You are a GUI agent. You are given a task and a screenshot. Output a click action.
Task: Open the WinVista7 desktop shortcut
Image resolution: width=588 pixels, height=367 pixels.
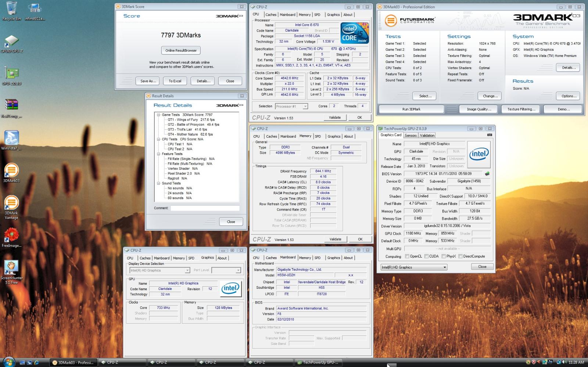point(11,141)
